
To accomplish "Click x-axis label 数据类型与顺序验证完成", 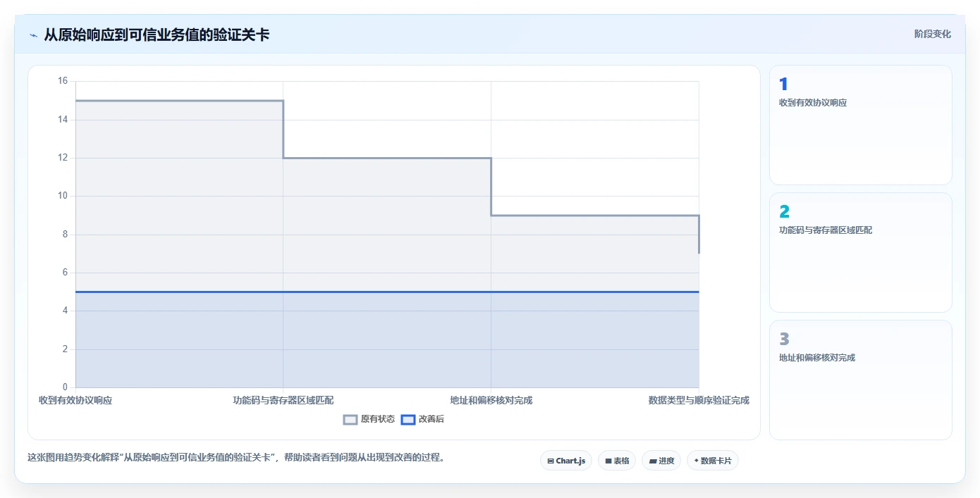I will click(x=699, y=400).
